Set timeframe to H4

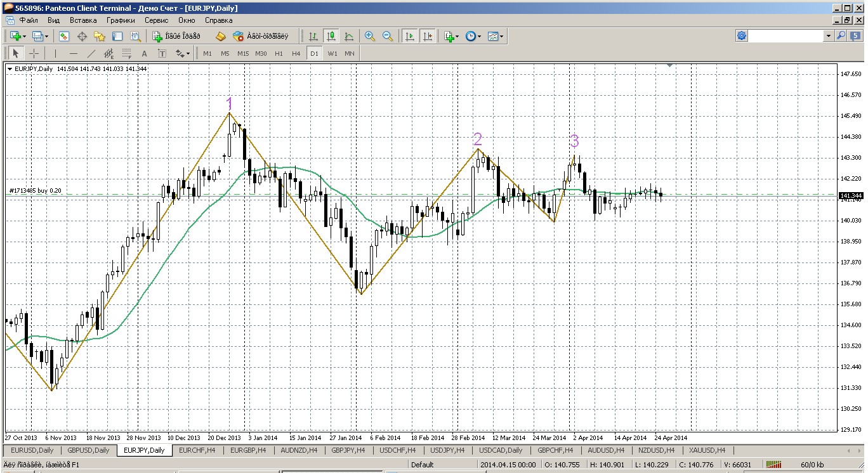tap(296, 53)
